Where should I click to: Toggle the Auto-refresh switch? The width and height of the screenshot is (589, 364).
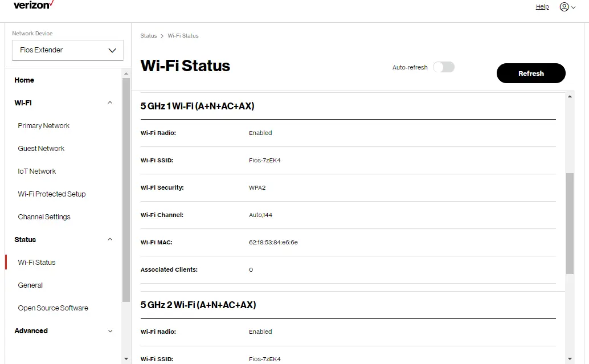[x=444, y=67]
